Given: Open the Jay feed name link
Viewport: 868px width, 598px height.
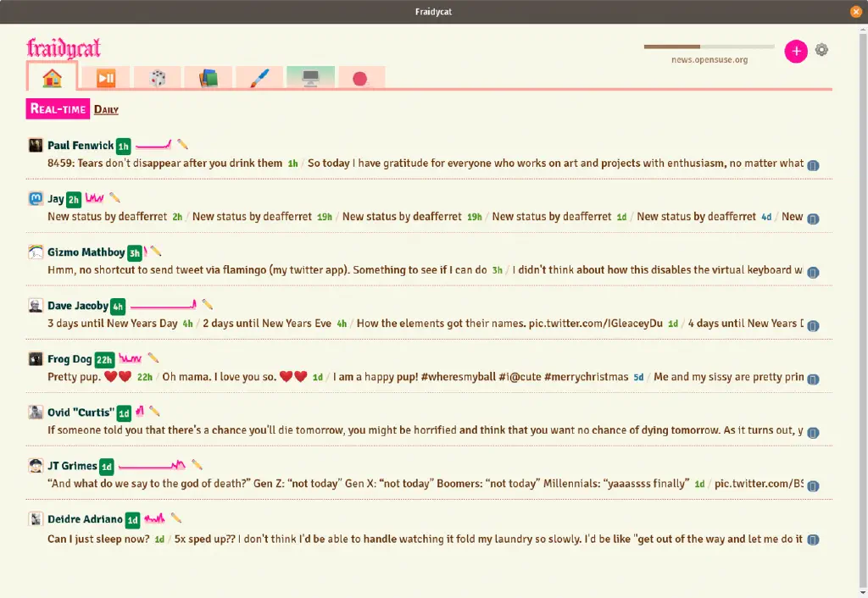Looking at the screenshot, I should 55,198.
